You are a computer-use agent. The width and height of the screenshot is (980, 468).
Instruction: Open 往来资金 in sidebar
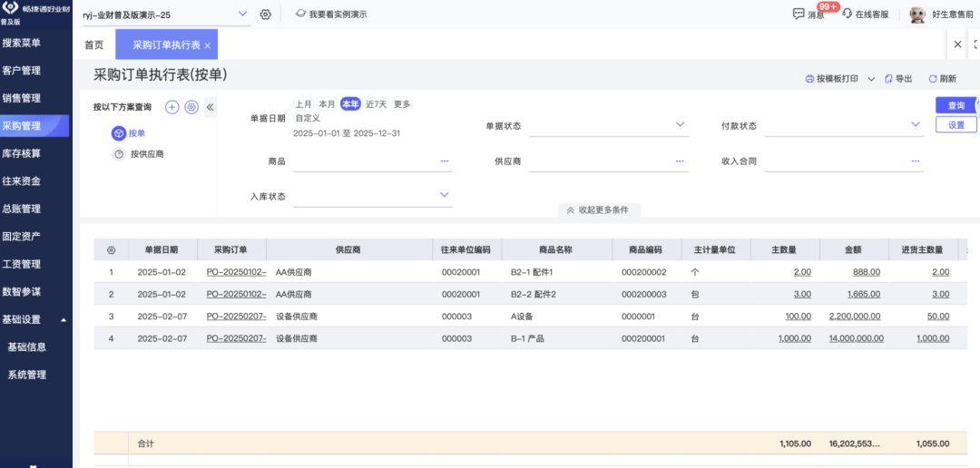[21, 181]
